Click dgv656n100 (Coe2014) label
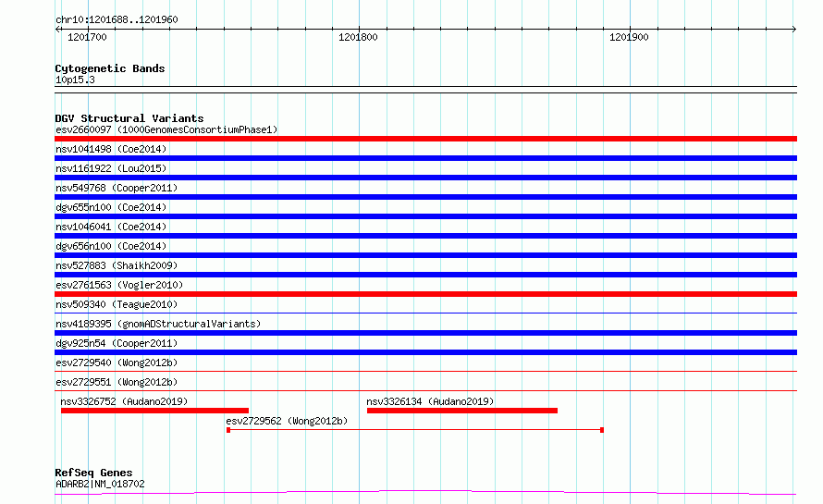823x504 pixels. 111,246
